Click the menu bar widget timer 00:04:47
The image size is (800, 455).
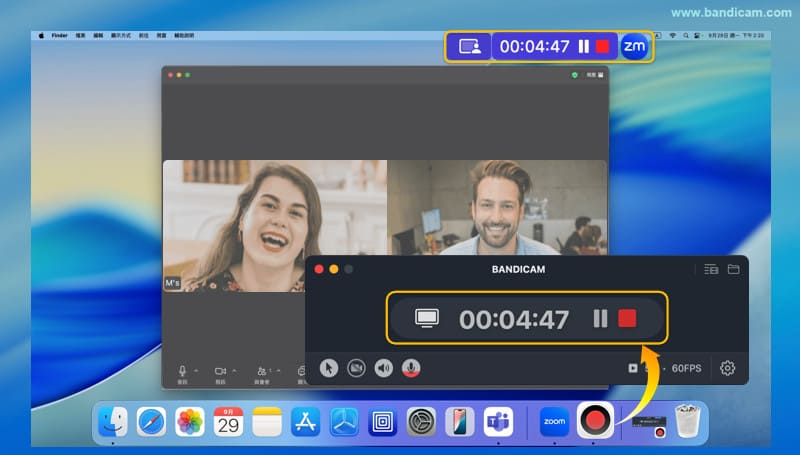point(534,46)
